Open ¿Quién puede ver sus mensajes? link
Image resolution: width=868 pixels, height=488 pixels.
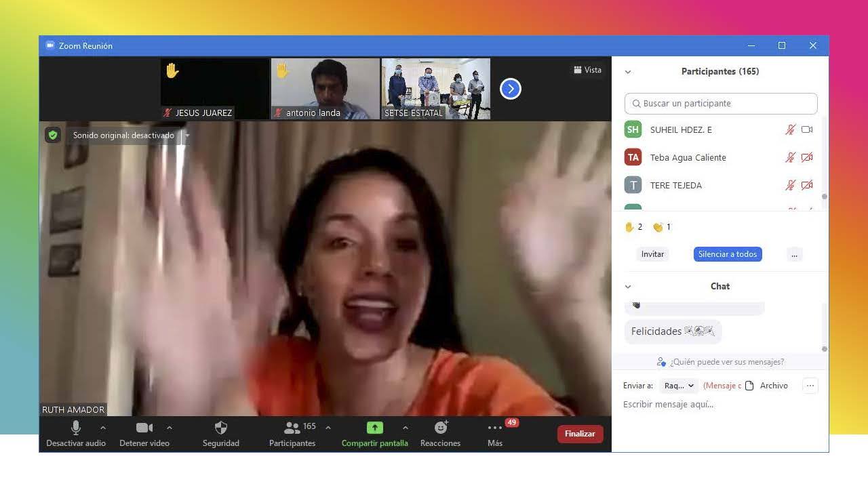[720, 362]
